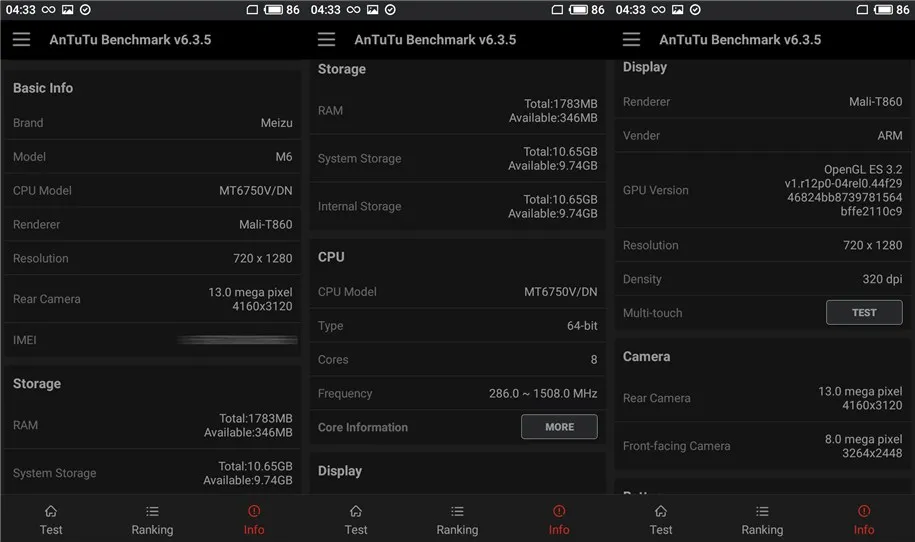Open hamburger menu in right screenshot
Image resolution: width=915 pixels, height=542 pixels.
tap(631, 40)
